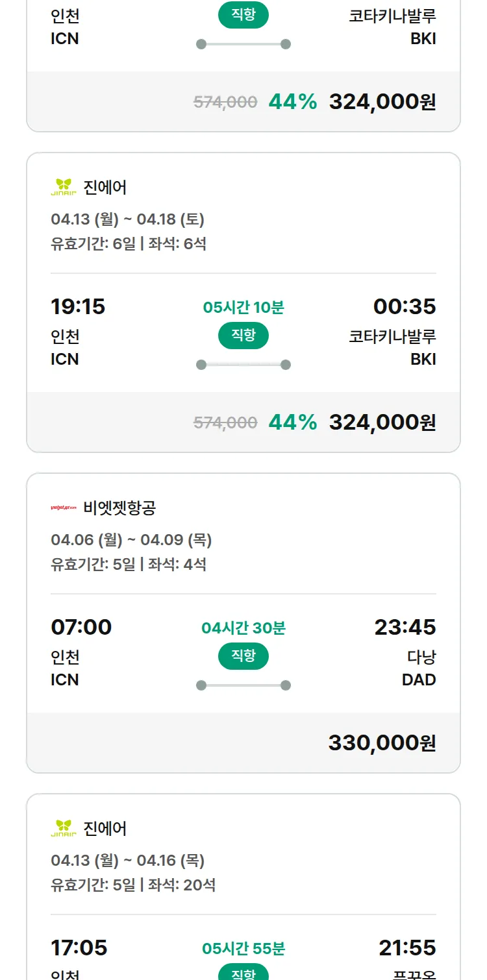Screen dimensions: 487x980
Task: Click the 04.13 (월) ~ 04.18 (토) dates
Action: coord(127,219)
